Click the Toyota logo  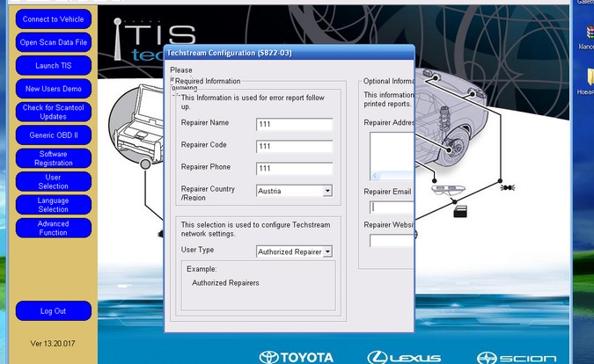tap(297, 357)
